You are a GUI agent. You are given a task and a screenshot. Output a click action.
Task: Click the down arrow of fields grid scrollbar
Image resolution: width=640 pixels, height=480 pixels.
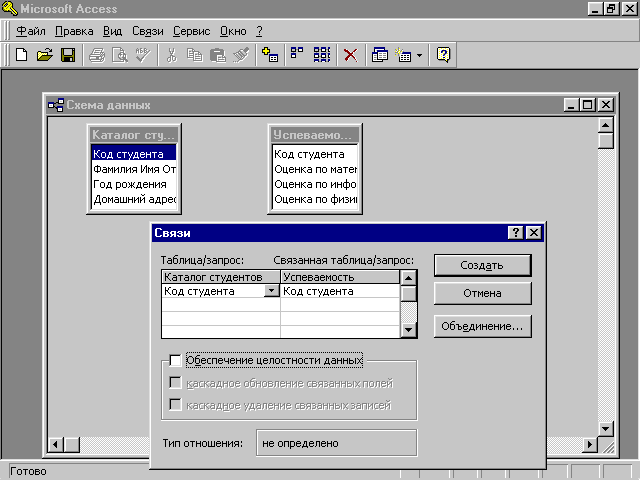tap(408, 329)
